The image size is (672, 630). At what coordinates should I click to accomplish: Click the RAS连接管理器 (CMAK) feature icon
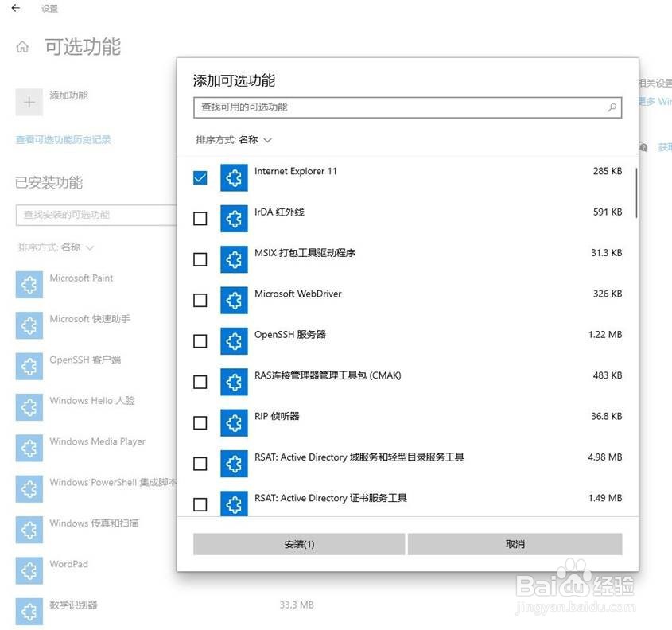[x=234, y=382]
